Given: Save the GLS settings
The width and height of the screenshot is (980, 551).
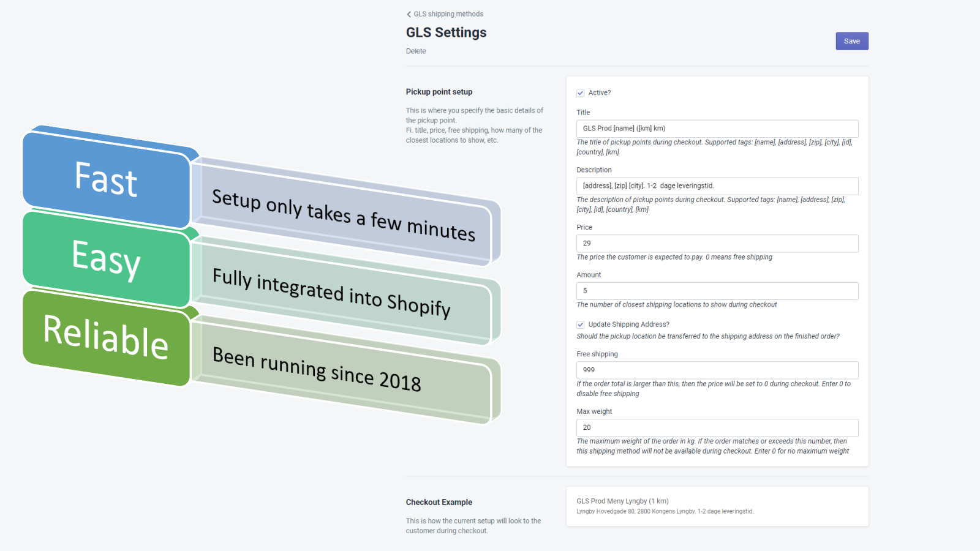Looking at the screenshot, I should point(852,41).
